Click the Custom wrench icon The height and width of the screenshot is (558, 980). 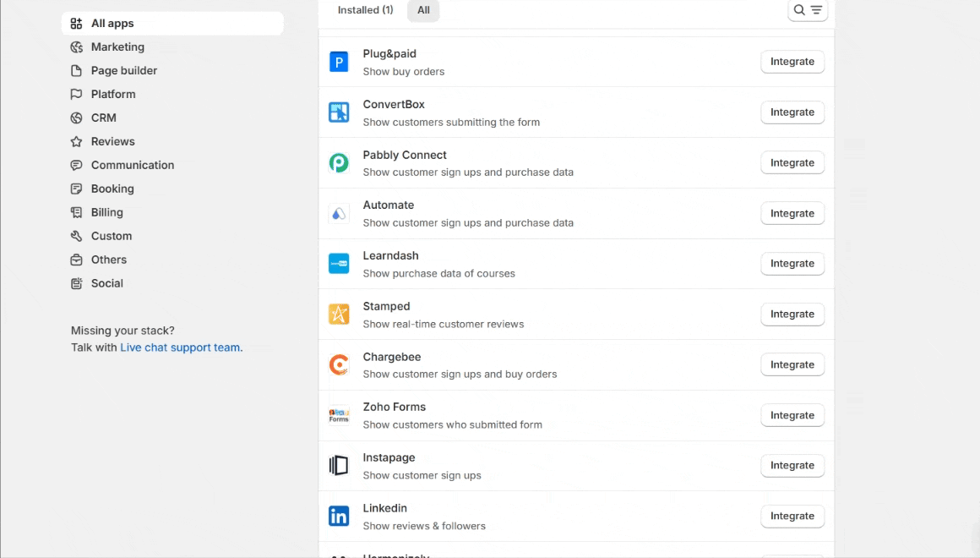tap(76, 236)
